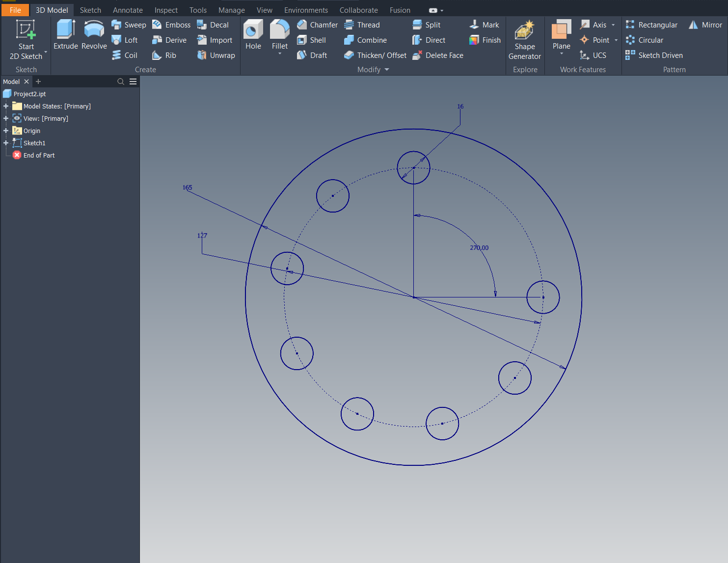Create a work Point
Screen dimensions: 728x563
tap(594, 40)
